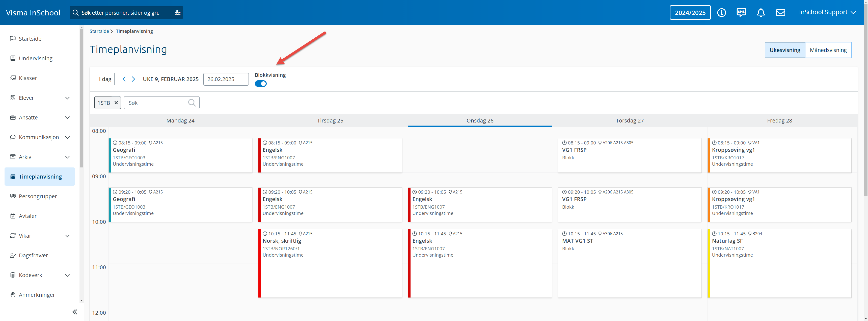Open the SMS messages icon
The height and width of the screenshot is (321, 868).
pos(741,12)
